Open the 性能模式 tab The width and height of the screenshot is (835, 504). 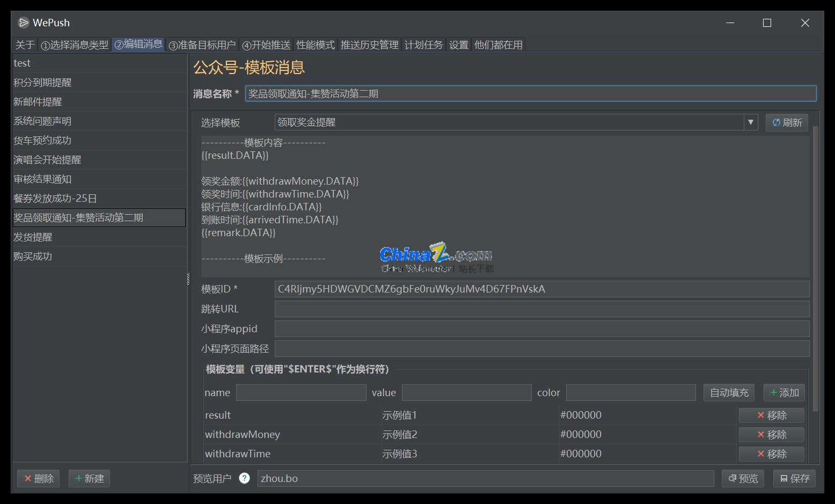pyautogui.click(x=316, y=45)
